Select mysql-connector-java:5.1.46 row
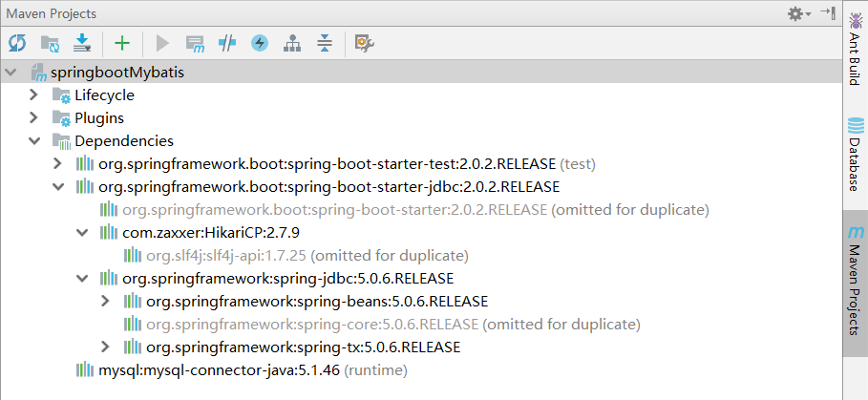 click(x=252, y=370)
